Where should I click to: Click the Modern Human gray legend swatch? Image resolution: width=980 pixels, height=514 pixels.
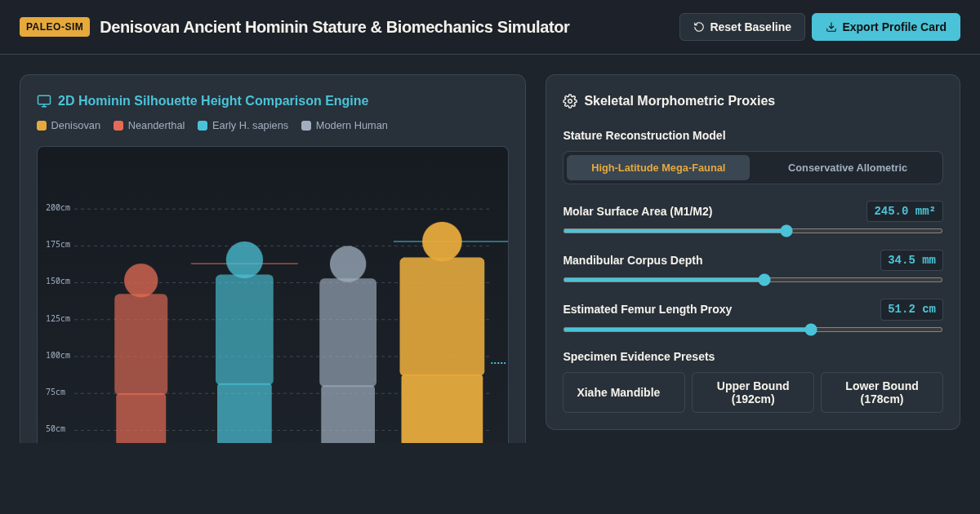[306, 126]
